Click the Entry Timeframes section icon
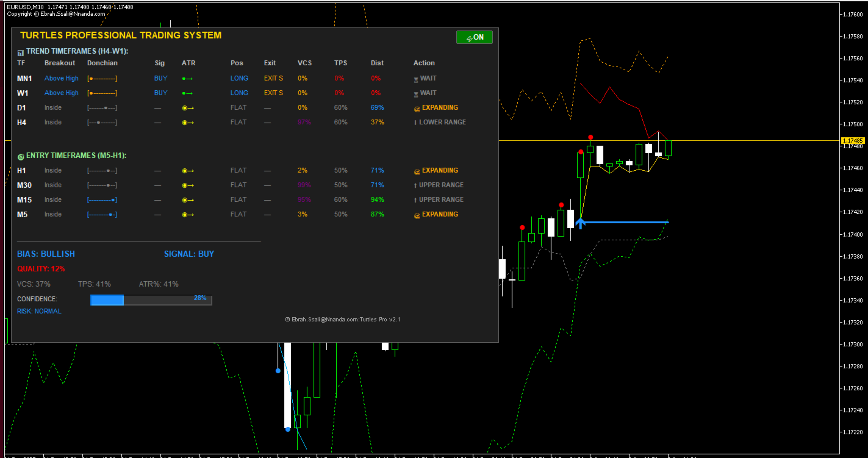This screenshot has height=458, width=868. coord(21,156)
